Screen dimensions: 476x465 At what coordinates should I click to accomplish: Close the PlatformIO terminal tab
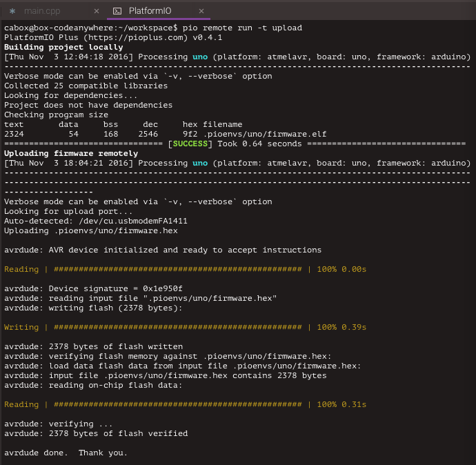point(201,11)
